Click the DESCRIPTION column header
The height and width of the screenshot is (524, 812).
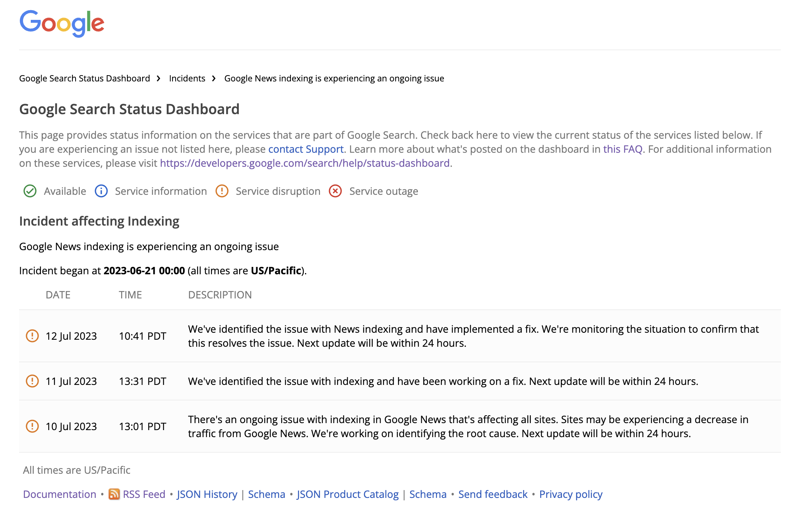[220, 295]
